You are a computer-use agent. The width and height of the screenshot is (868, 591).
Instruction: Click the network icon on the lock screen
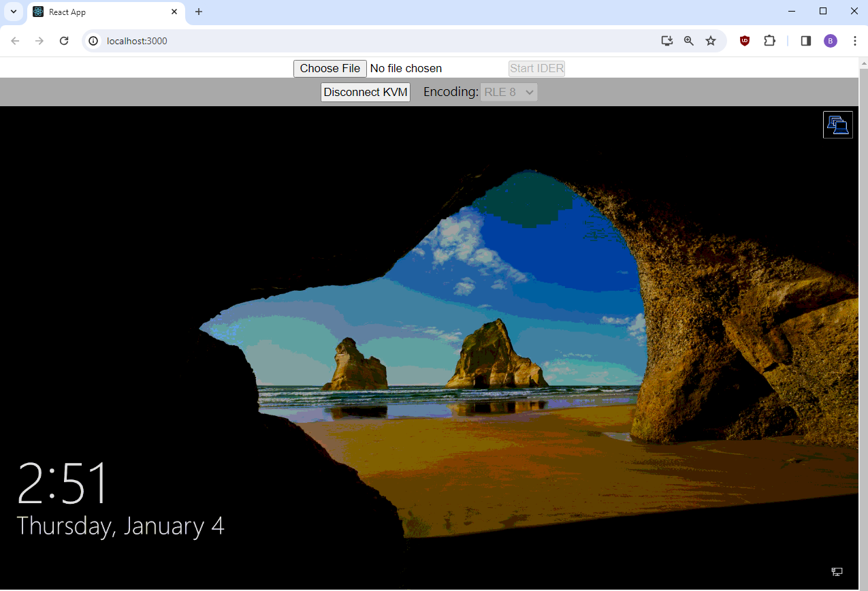point(837,572)
